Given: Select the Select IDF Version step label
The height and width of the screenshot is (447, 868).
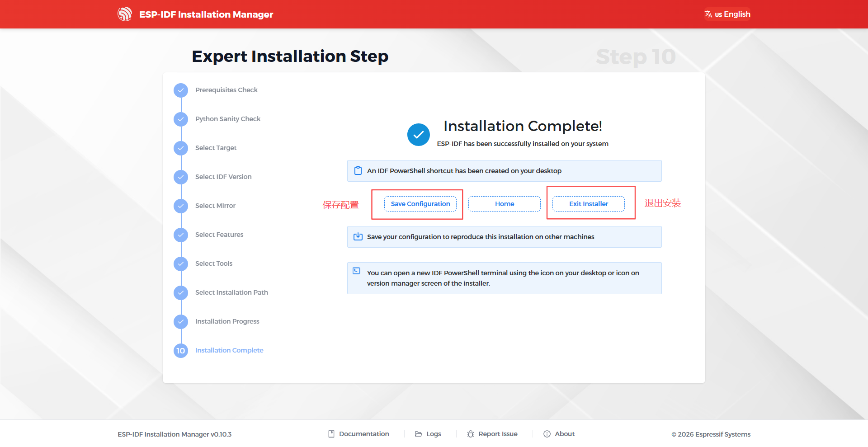Looking at the screenshot, I should (223, 177).
